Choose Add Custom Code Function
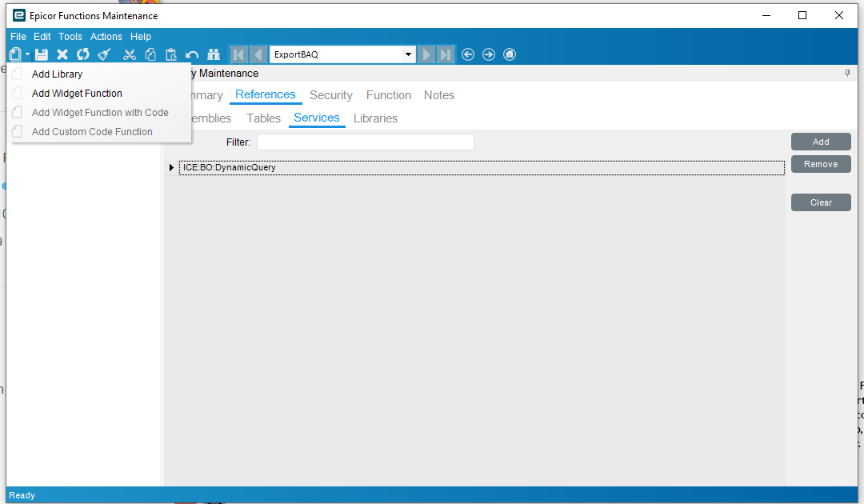This screenshot has height=504, width=864. [x=92, y=132]
